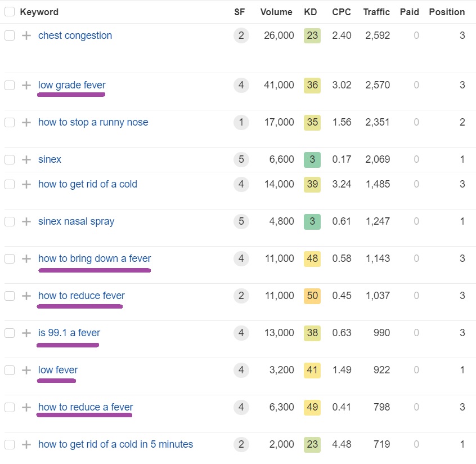Viewport: 476px width, 464px height.
Task: Click the SF badge for 'sinex nasal spray'
Action: 241,221
